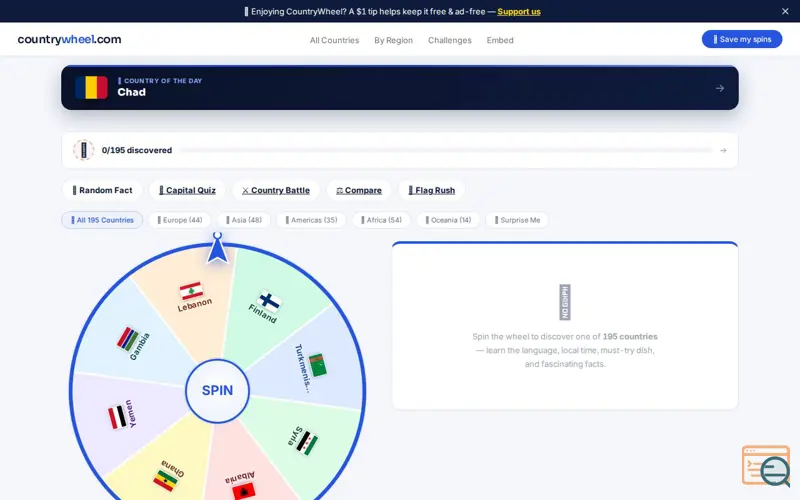Filter wheel by Americas (35)
This screenshot has height=500, width=800.
311,220
